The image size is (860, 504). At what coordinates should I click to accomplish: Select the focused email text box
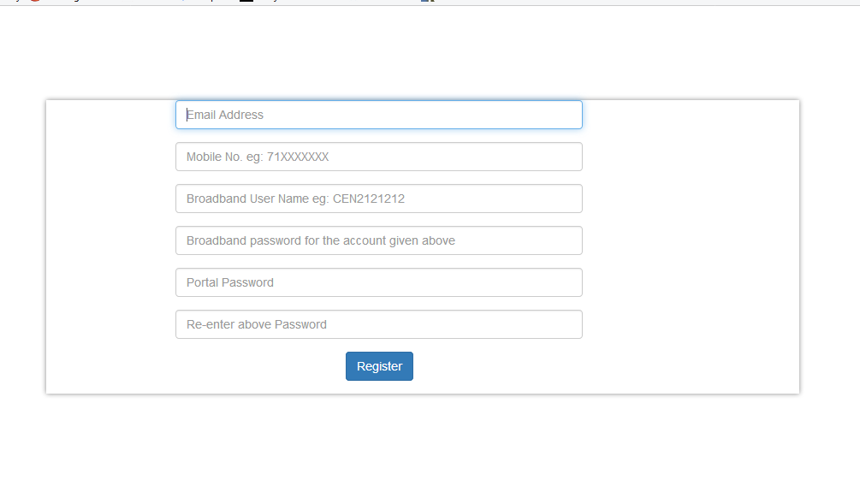pyautogui.click(x=378, y=115)
